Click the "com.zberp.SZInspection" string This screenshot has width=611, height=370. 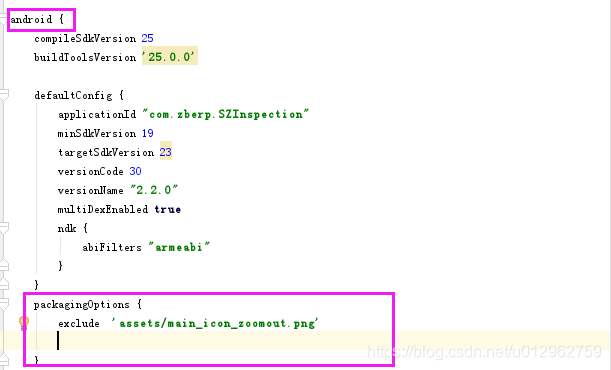pos(226,114)
